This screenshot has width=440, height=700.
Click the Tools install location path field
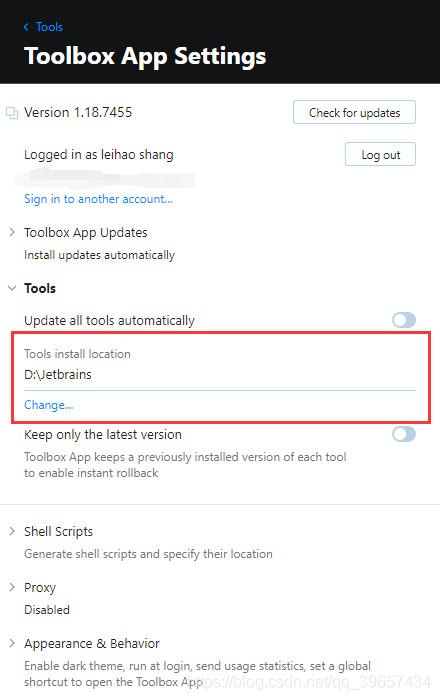pyautogui.click(x=220, y=375)
